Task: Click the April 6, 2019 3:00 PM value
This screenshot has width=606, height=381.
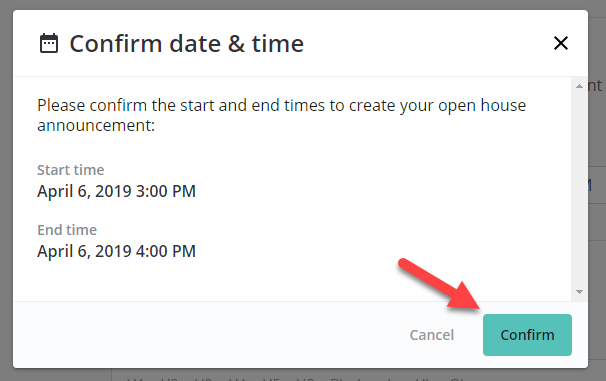Action: point(116,191)
